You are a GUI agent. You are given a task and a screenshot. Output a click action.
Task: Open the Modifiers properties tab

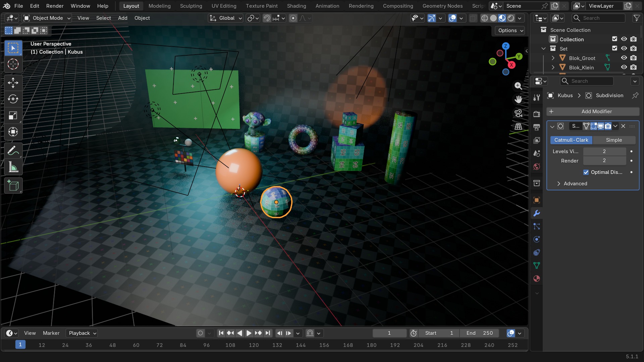pyautogui.click(x=537, y=213)
